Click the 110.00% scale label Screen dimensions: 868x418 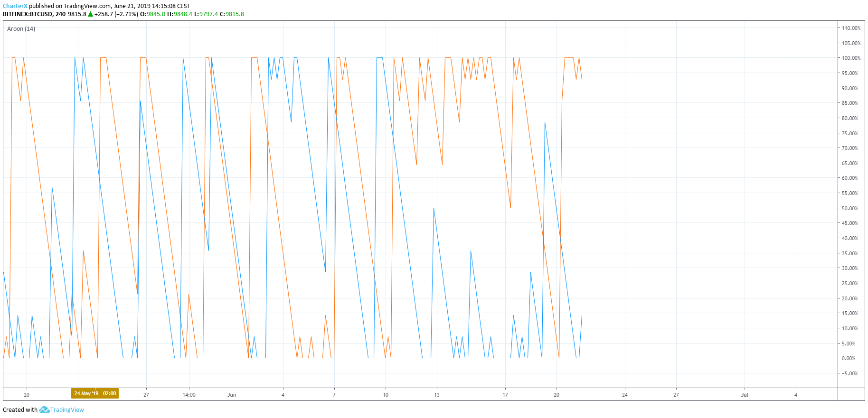[x=851, y=28]
